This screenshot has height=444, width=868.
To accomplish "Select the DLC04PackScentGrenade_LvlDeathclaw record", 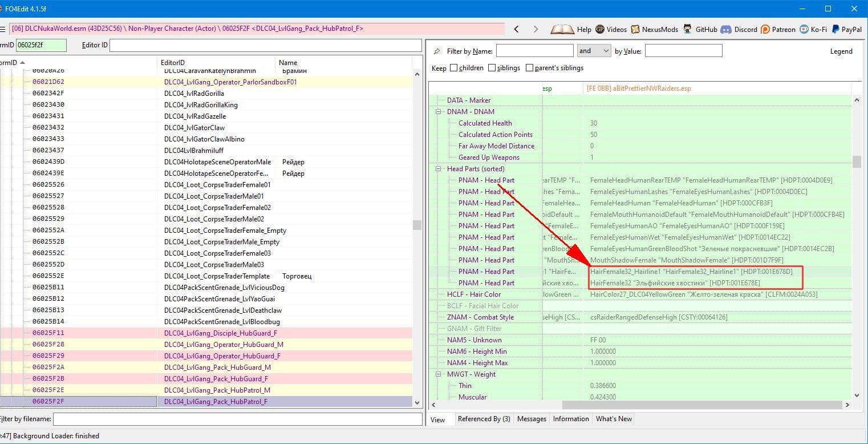I will (x=206, y=310).
